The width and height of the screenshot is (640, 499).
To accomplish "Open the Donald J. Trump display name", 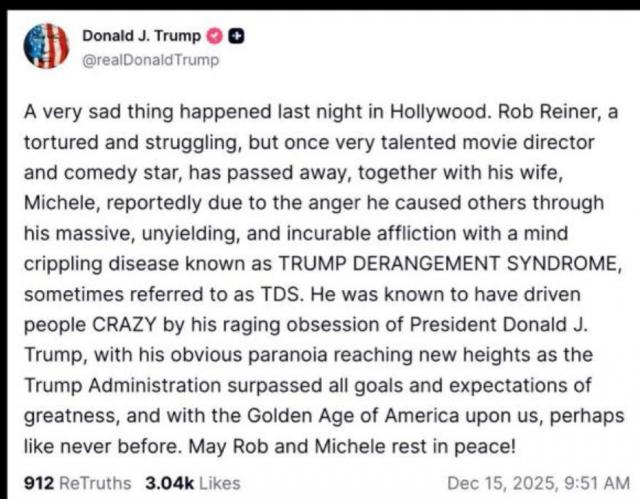I will (140, 36).
